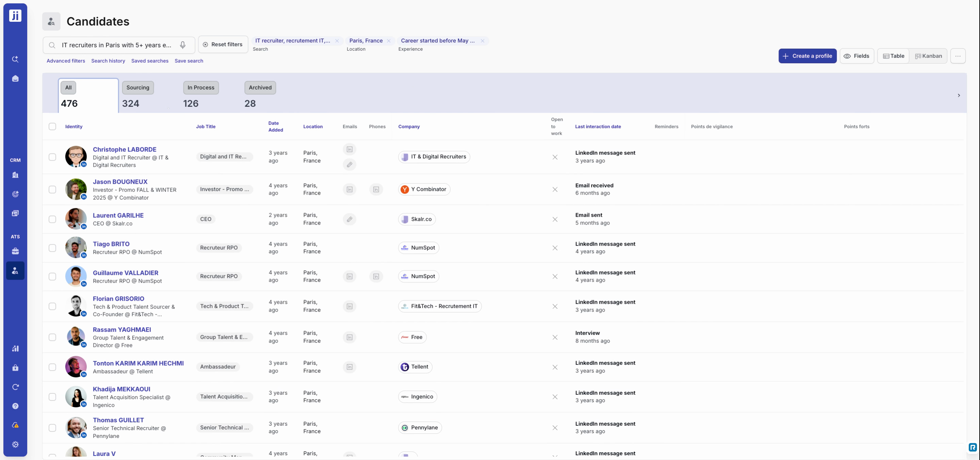Check the box for Laurent GARILHE
Screen dimensions: 980x460
click(x=52, y=219)
